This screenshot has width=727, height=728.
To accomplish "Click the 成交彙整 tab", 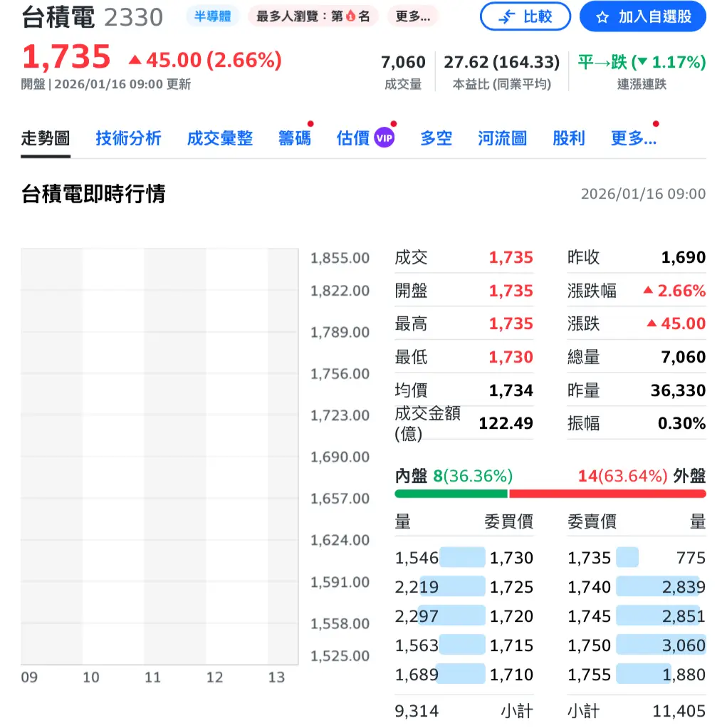I will [220, 138].
